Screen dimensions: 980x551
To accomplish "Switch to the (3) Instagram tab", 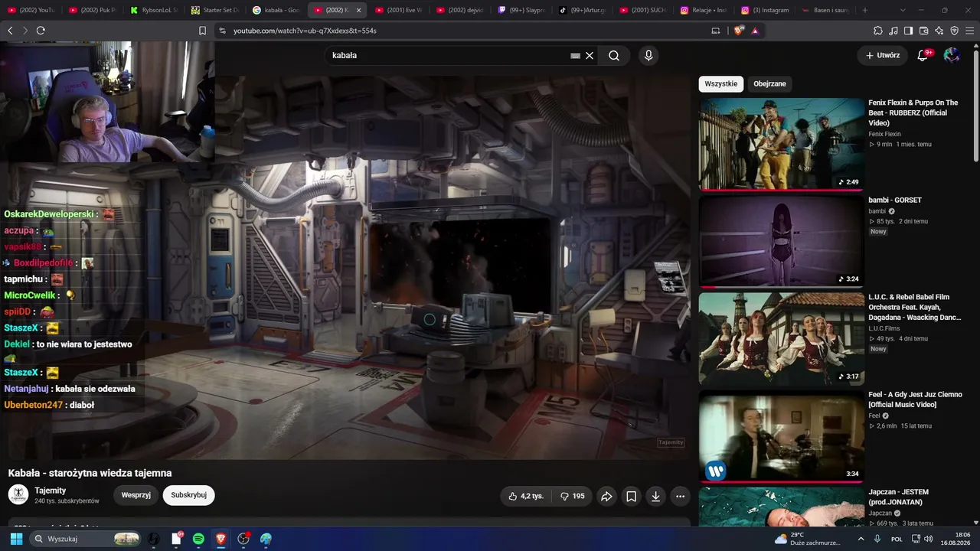I will [x=766, y=10].
